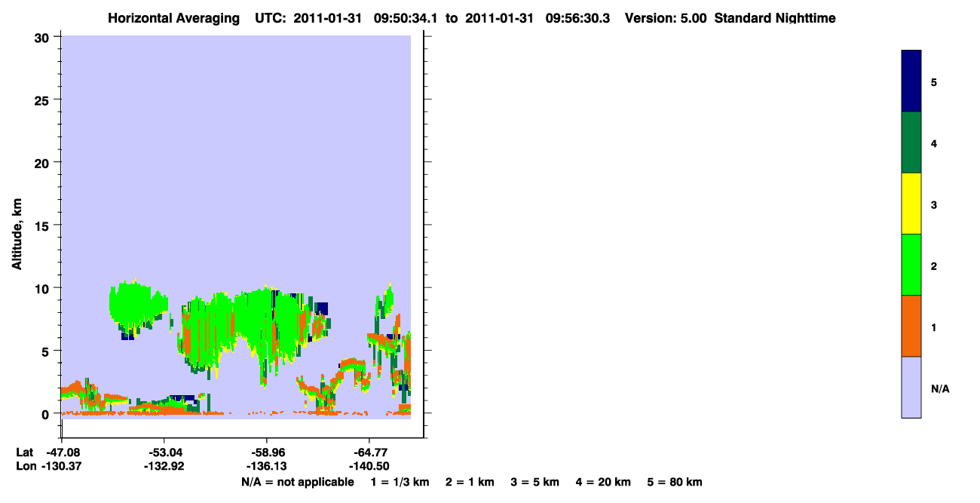Image resolution: width=980 pixels, height=503 pixels.
Task: Click the latitude value -64.77
Action: point(368,452)
